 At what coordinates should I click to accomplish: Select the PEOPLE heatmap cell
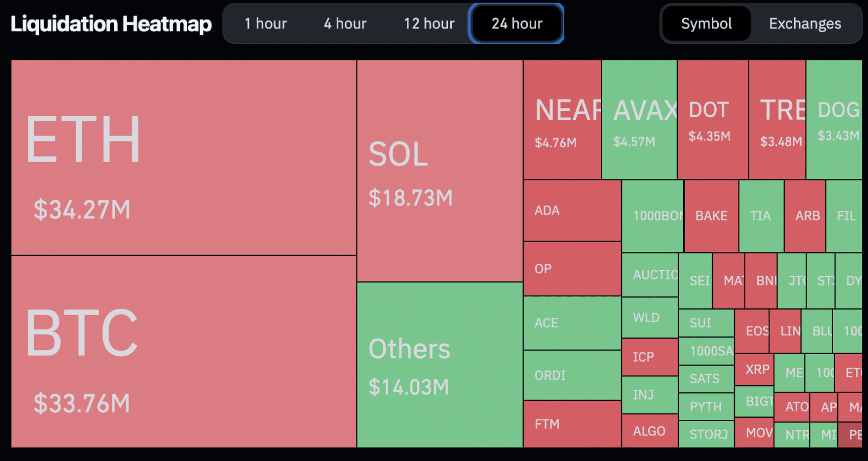click(x=850, y=435)
